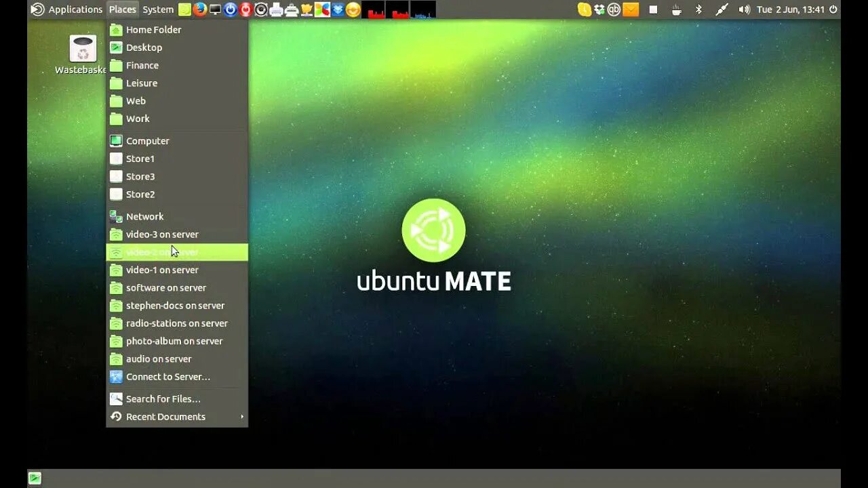Open first red system monitor graph
Image resolution: width=868 pixels, height=488 pixels.
point(373,9)
